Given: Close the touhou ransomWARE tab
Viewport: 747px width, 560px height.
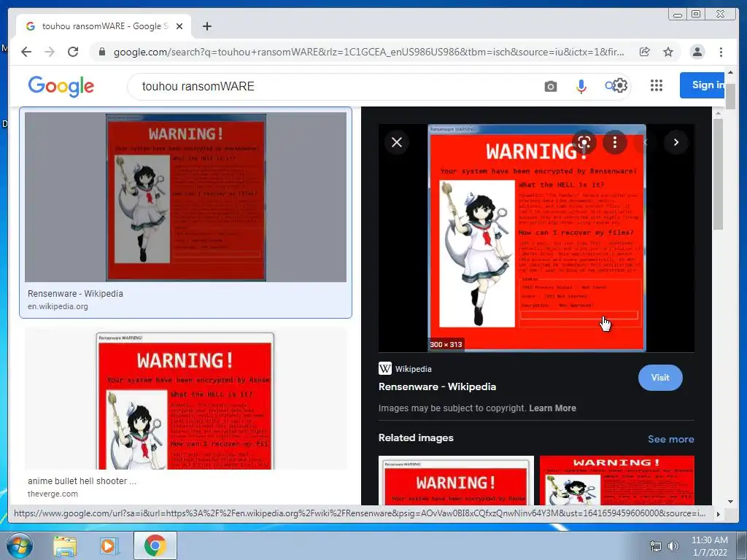Looking at the screenshot, I should (x=179, y=26).
